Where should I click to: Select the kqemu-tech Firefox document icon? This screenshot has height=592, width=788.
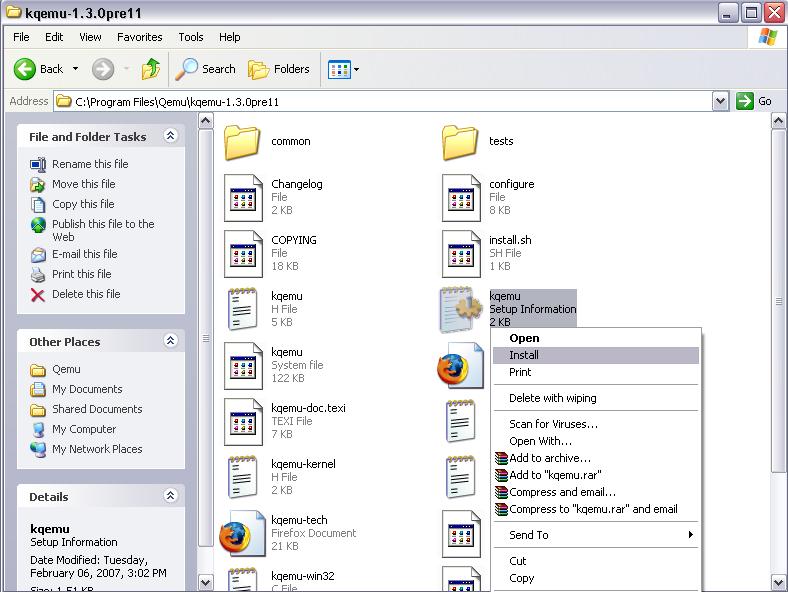click(243, 534)
